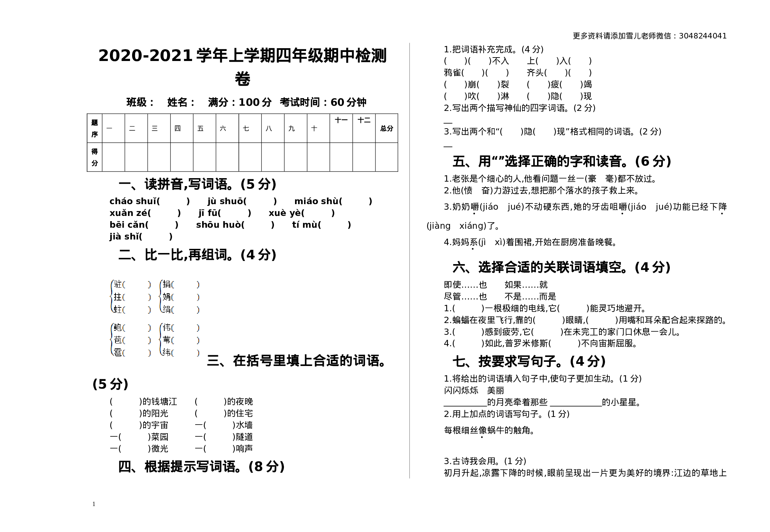Screen dimensions: 770x532
Task: Click the blank next to character 驻
Action: click(x=137, y=285)
